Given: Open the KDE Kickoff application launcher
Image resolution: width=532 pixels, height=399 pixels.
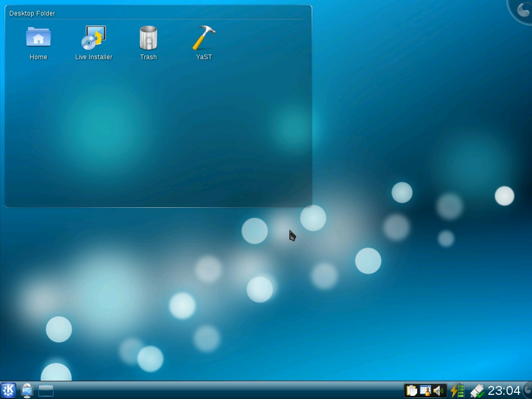Looking at the screenshot, I should (8, 390).
